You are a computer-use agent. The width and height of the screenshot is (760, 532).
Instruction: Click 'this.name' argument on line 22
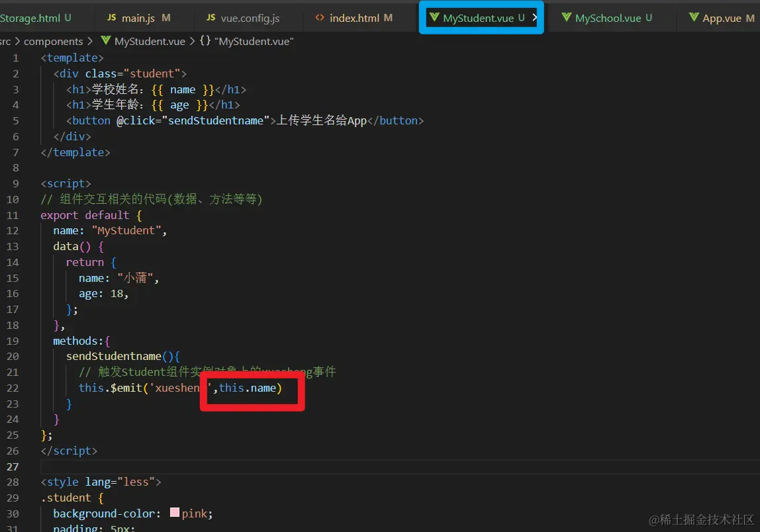point(247,388)
